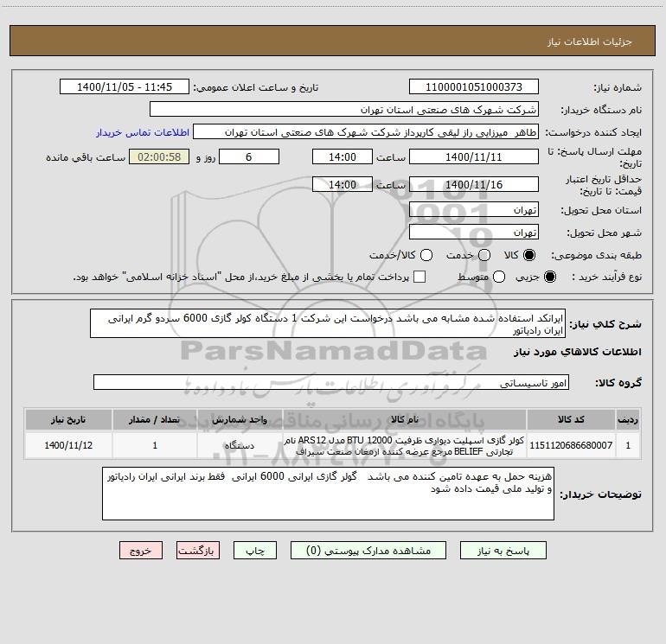
Task: Toggle the اسناد خزانه اسلامی payment checkbox
Action: coord(419,277)
